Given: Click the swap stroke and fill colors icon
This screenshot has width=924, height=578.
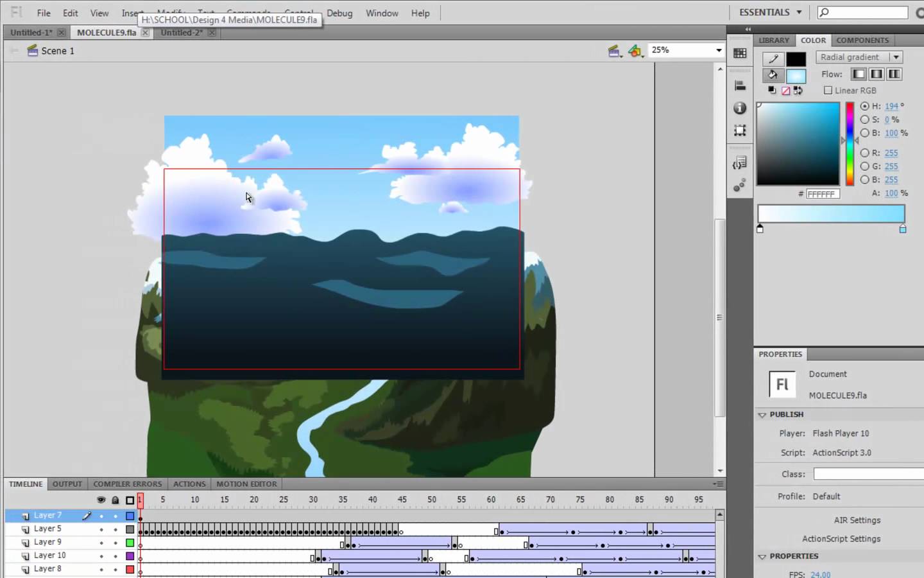Looking at the screenshot, I should (798, 91).
